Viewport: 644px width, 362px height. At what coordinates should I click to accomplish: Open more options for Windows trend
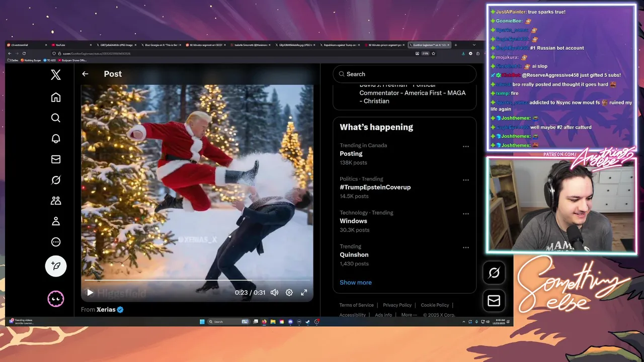pos(466,214)
